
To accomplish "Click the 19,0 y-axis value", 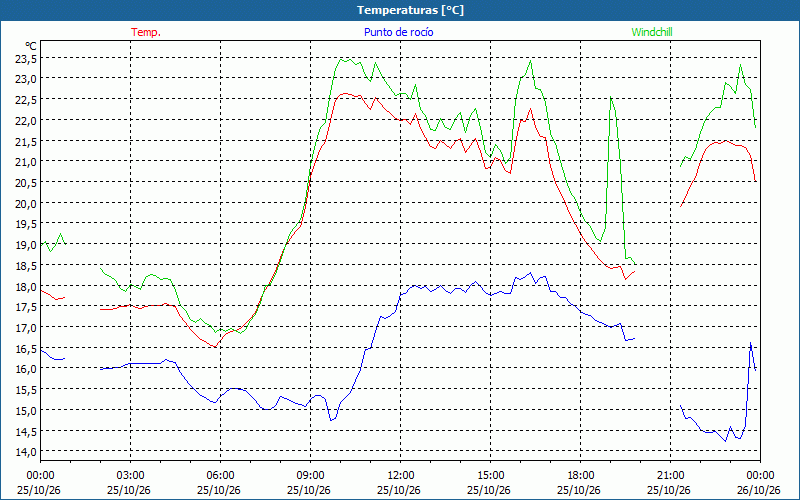I will click(26, 245).
